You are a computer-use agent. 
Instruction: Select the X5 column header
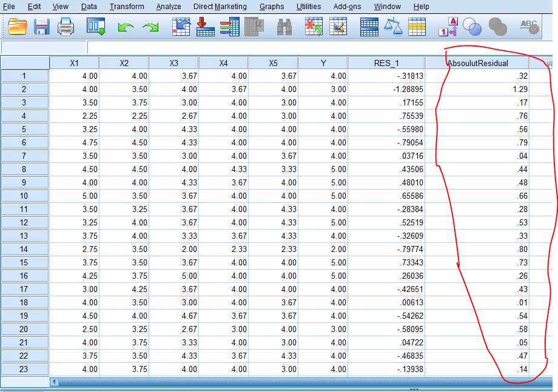274,63
